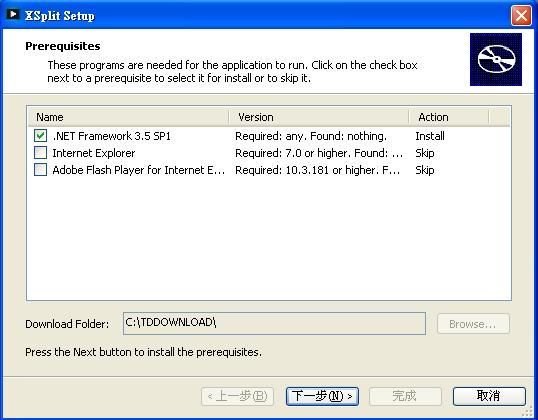Select the Internet Explorer list row

[269, 153]
